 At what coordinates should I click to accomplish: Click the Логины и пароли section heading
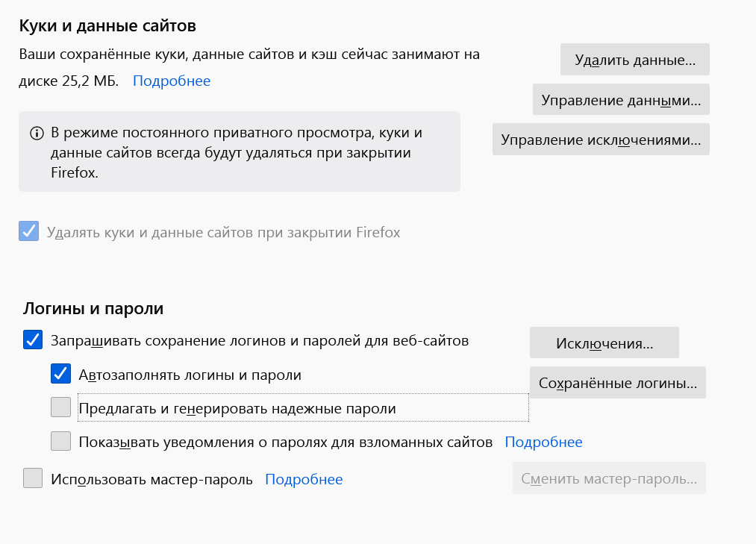point(93,308)
